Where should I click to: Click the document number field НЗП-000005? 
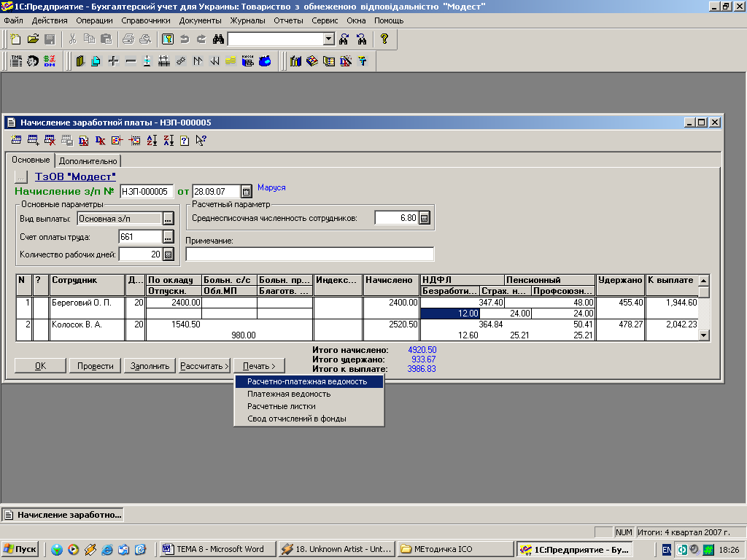(x=147, y=192)
